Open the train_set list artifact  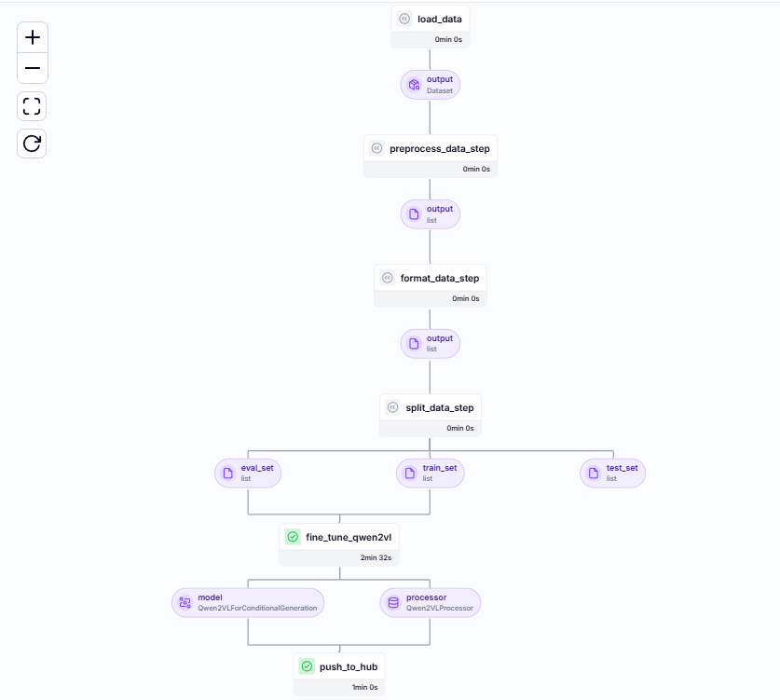click(x=431, y=474)
